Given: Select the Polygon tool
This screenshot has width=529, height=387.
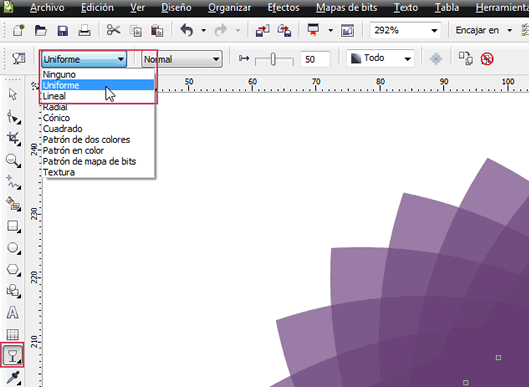Looking at the screenshot, I should click(13, 270).
